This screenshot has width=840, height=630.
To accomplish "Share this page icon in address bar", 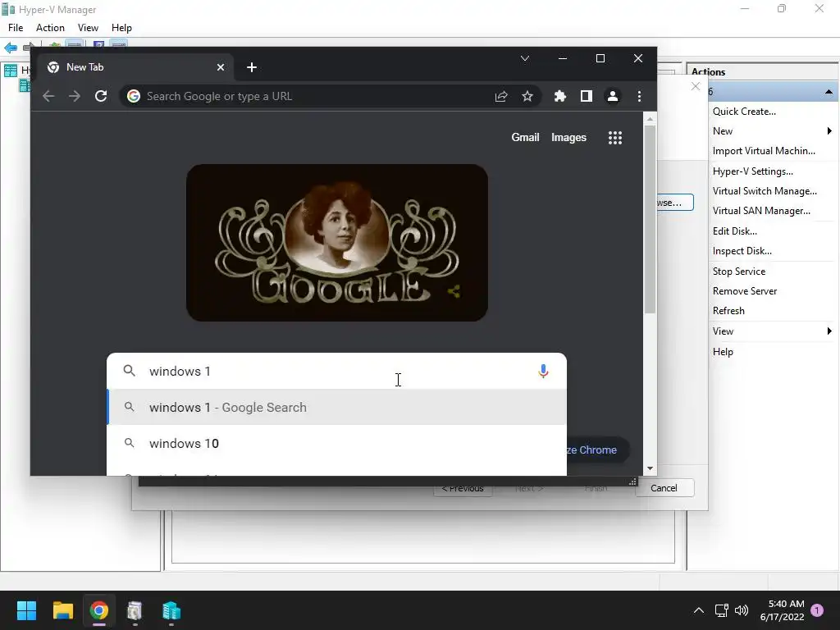I will point(501,96).
